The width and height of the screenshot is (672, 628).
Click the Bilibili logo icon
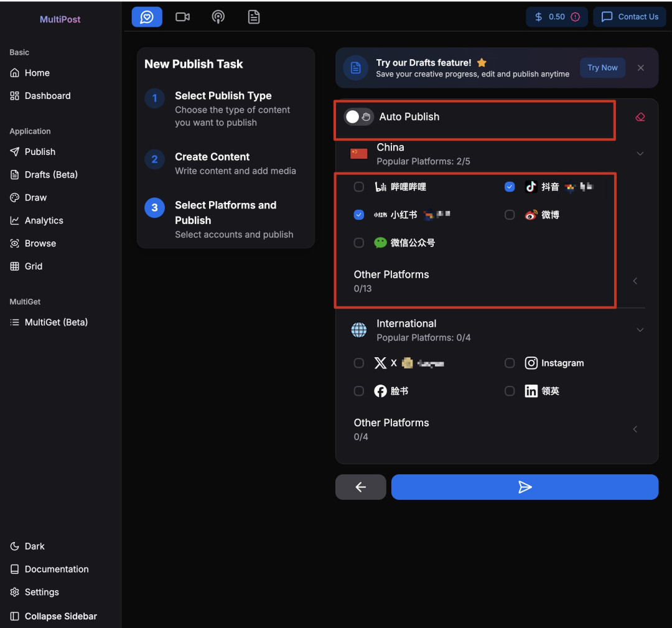coord(381,187)
